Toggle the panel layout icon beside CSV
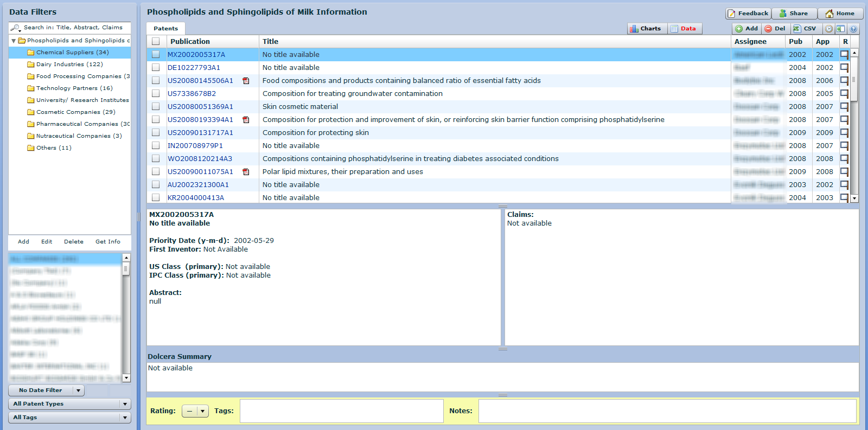 pos(840,29)
